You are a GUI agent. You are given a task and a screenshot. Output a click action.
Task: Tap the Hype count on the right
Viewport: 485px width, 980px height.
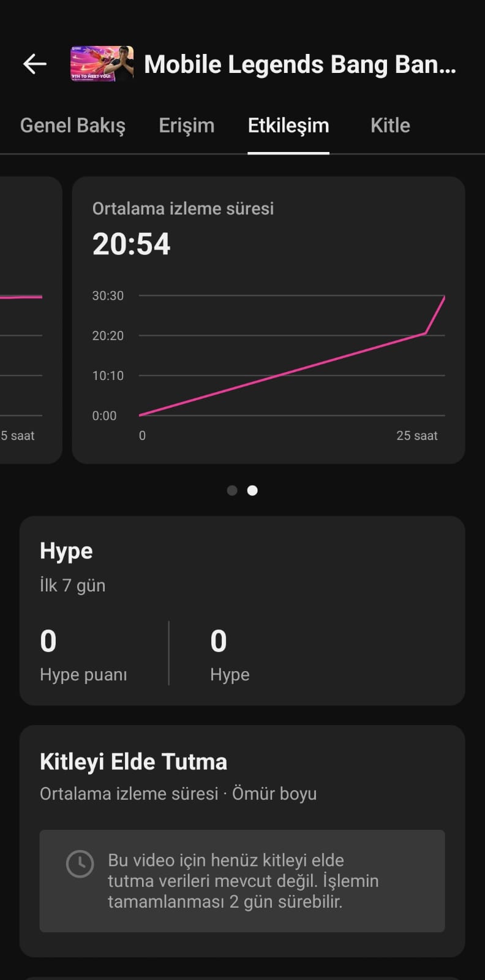[x=219, y=641]
